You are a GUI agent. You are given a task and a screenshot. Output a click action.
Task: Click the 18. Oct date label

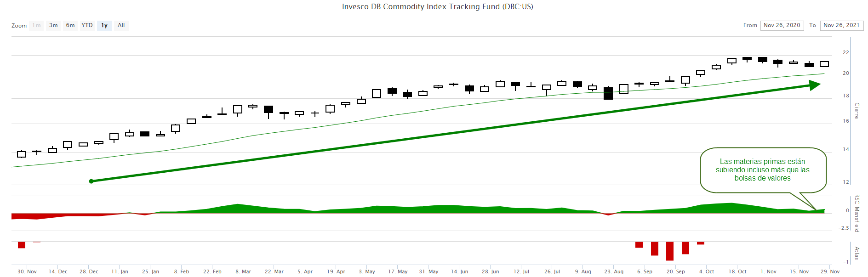[x=737, y=271]
